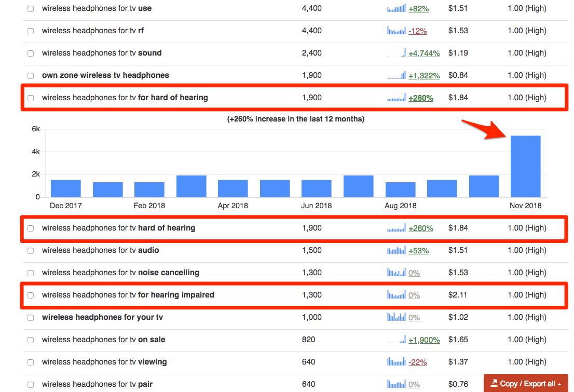Click the sparkline for "own zone wireless tv headphones"

[x=395, y=75]
